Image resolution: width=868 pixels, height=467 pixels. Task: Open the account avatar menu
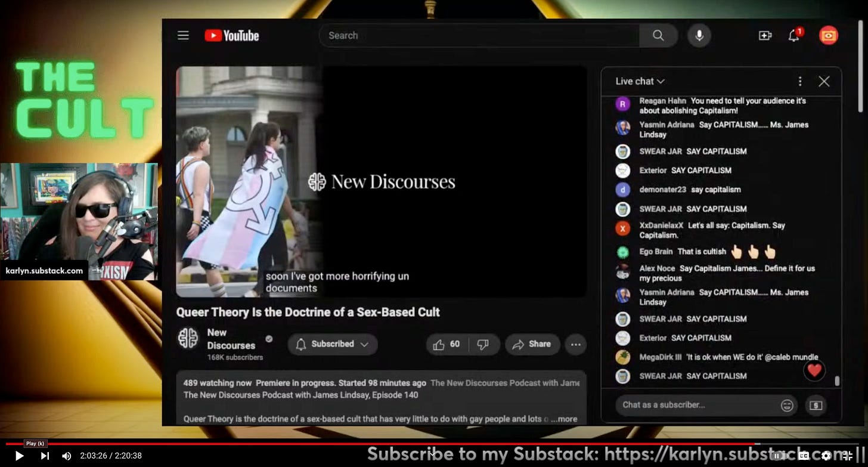(x=829, y=36)
